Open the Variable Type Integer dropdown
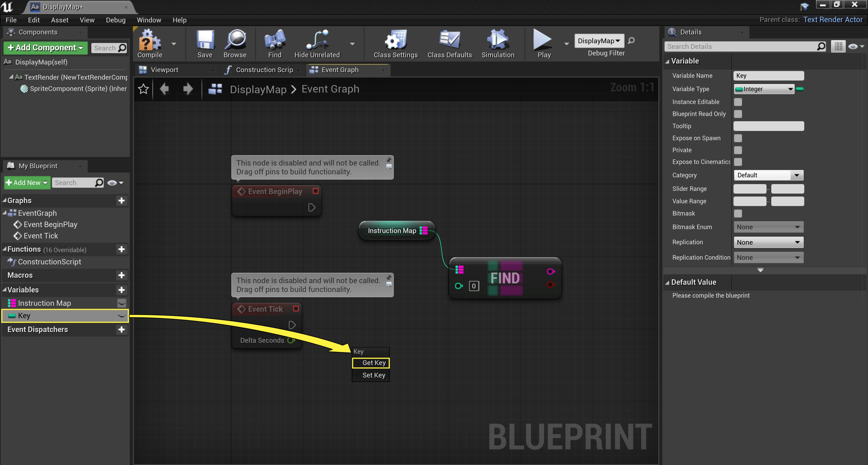 click(x=764, y=89)
